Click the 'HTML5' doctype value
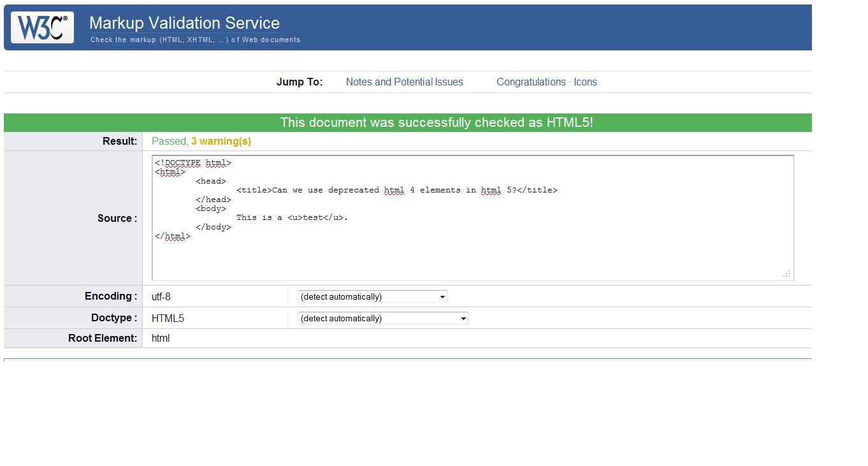868x466 pixels. click(x=168, y=318)
